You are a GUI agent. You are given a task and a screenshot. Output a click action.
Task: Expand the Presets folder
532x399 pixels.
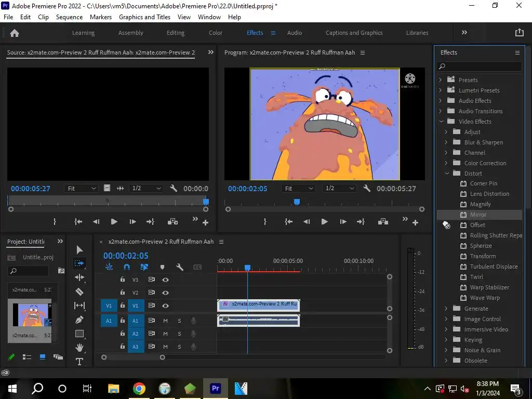(x=441, y=79)
